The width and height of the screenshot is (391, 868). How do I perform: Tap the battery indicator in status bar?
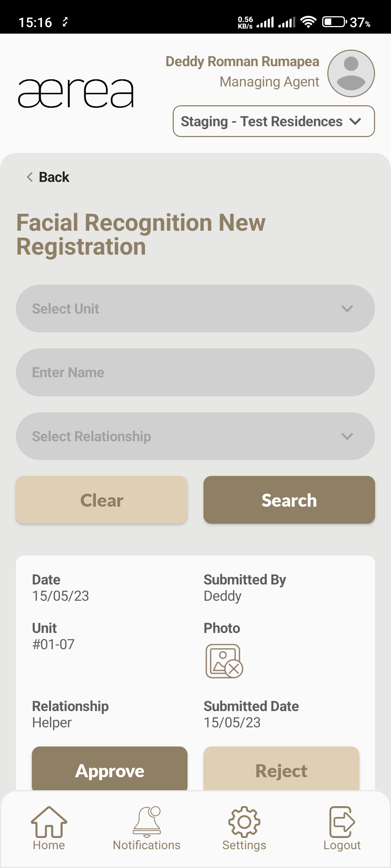334,22
